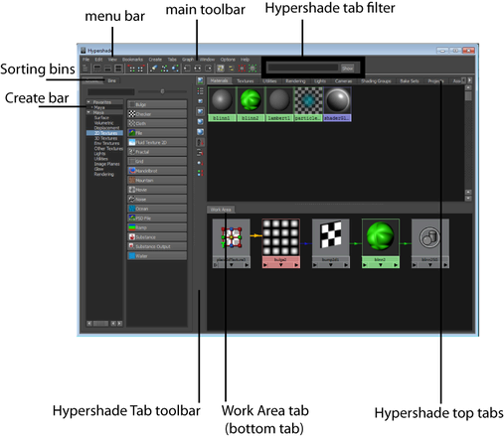504x437 pixels.
Task: Create a Ramp texture from the list
Action: tap(157, 227)
